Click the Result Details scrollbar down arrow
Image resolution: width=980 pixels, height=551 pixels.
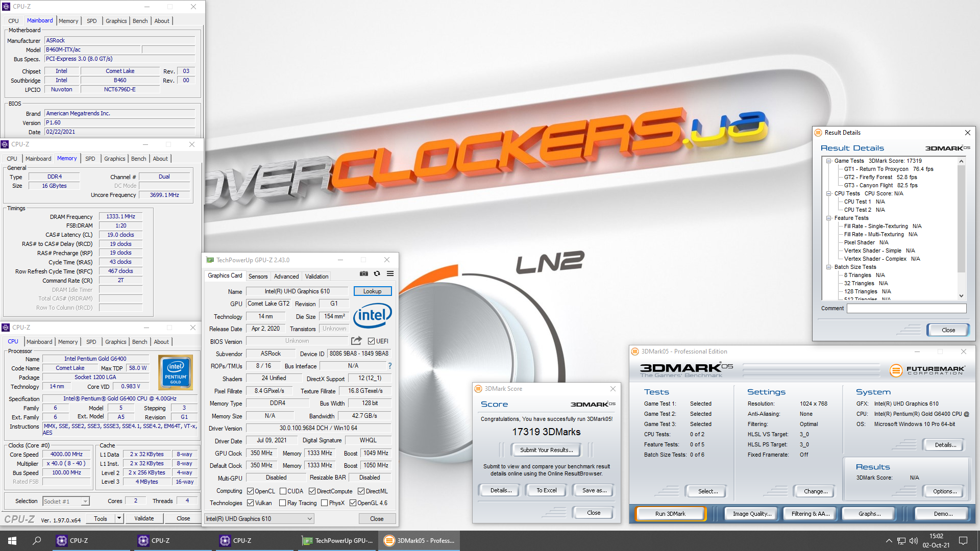click(x=961, y=296)
